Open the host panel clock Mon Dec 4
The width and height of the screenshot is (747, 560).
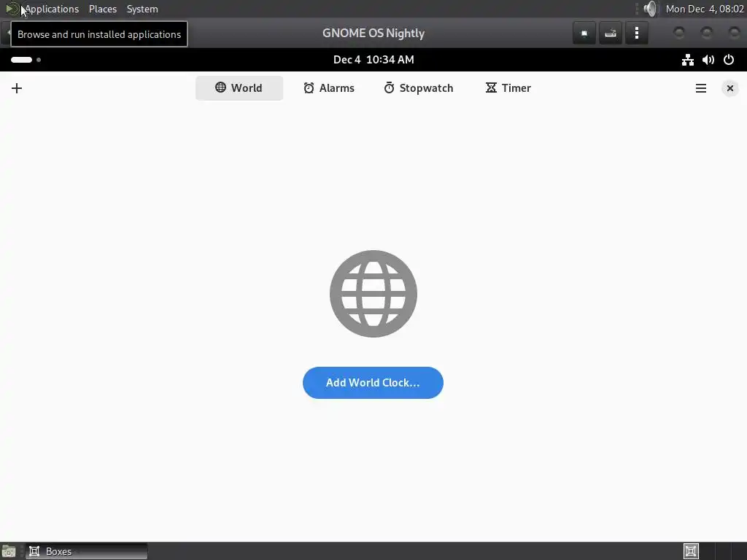tap(705, 9)
